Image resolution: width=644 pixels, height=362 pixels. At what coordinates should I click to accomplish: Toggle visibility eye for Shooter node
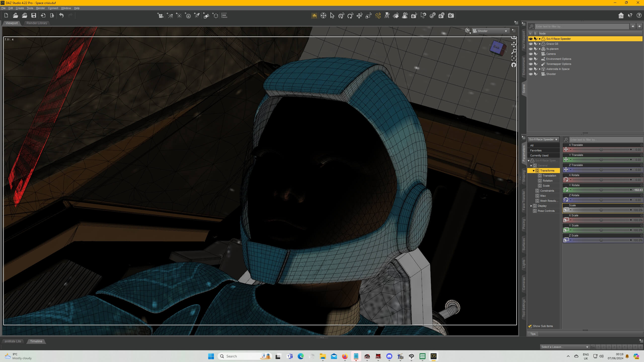coord(531,74)
